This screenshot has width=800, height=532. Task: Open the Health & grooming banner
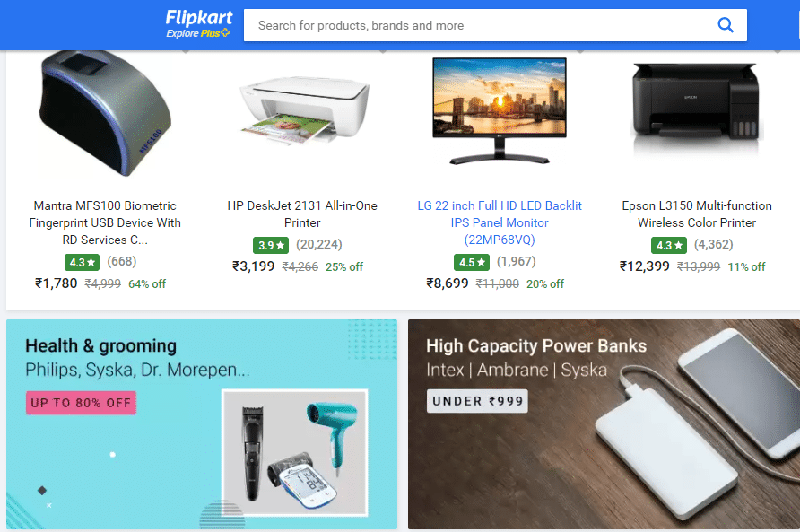pyautogui.click(x=202, y=424)
